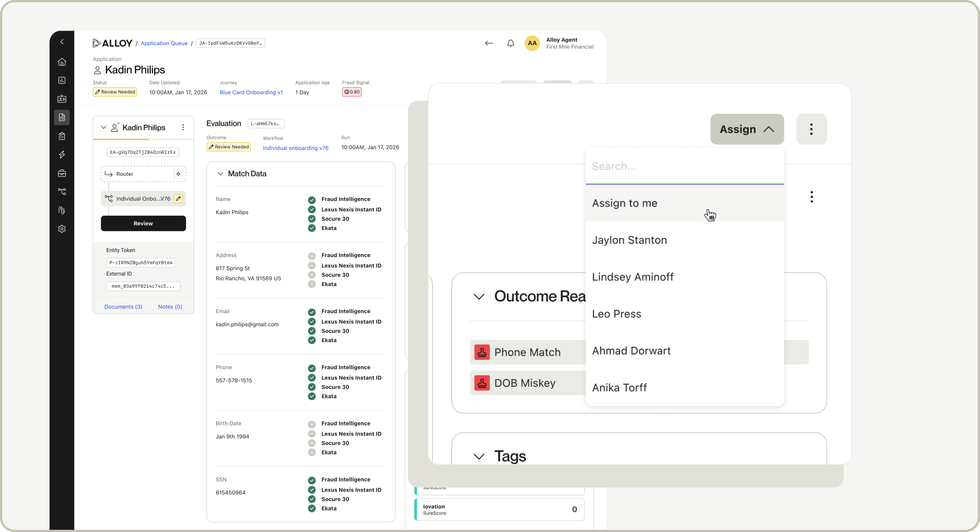This screenshot has height=532, width=980.
Task: Click the assignee Search field
Action: 684,166
